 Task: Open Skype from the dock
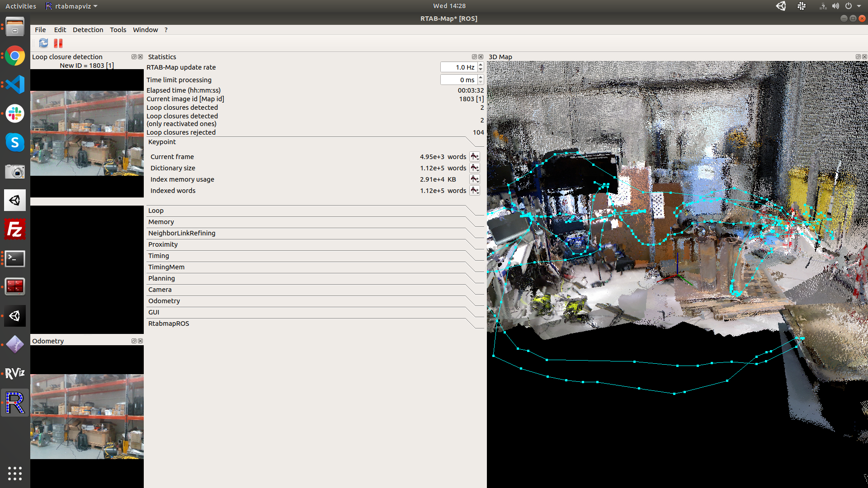pyautogui.click(x=15, y=142)
